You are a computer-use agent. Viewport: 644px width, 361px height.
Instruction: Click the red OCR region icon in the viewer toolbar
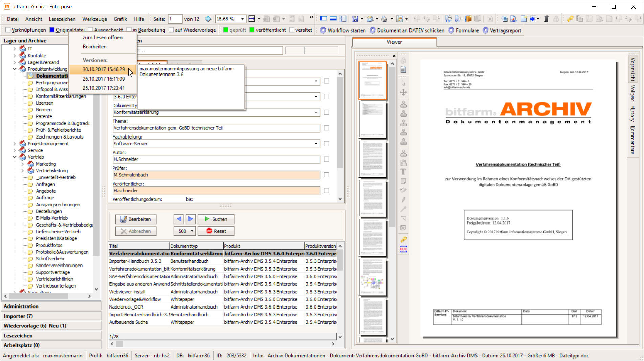click(x=403, y=249)
